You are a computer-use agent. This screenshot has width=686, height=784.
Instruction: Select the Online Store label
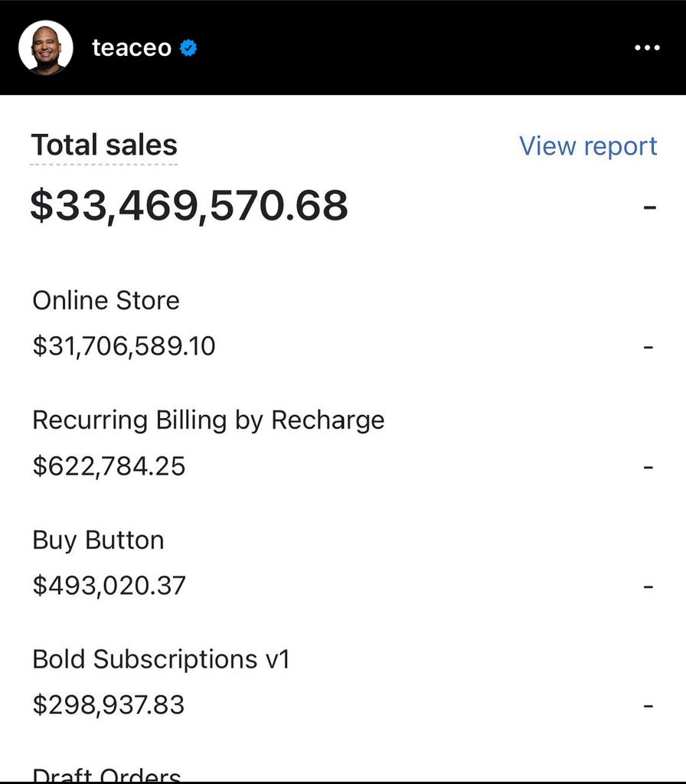[106, 300]
